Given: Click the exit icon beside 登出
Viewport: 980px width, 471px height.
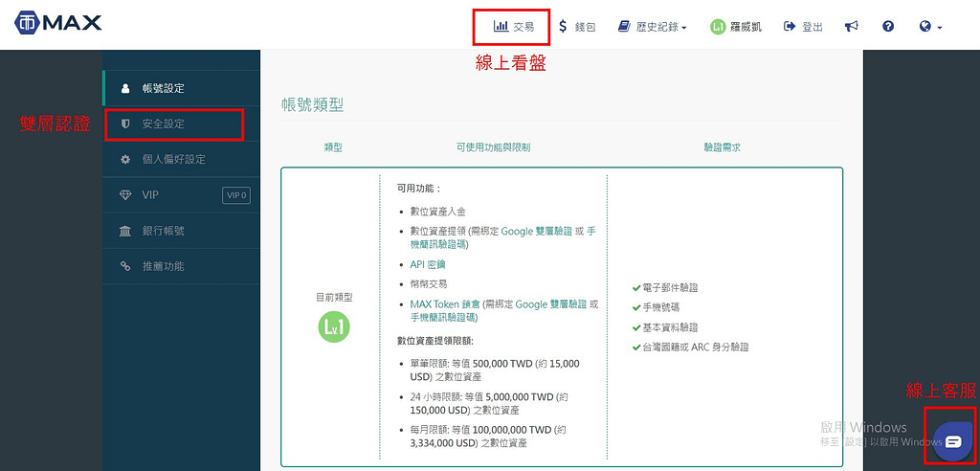Looking at the screenshot, I should coord(790,26).
